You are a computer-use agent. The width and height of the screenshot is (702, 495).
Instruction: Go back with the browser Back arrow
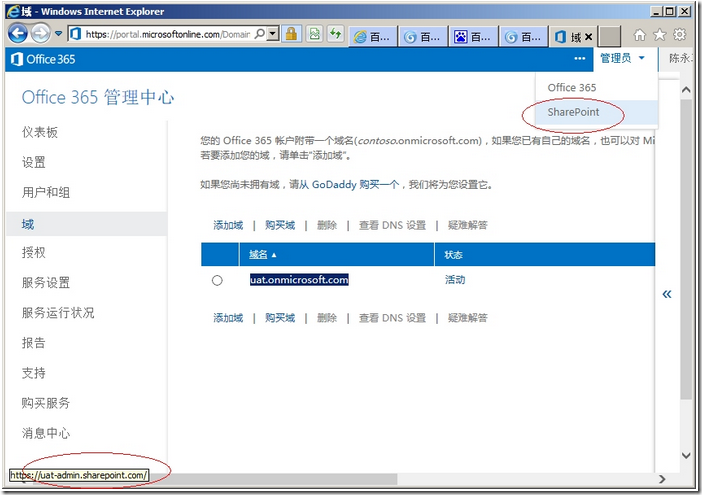17,34
